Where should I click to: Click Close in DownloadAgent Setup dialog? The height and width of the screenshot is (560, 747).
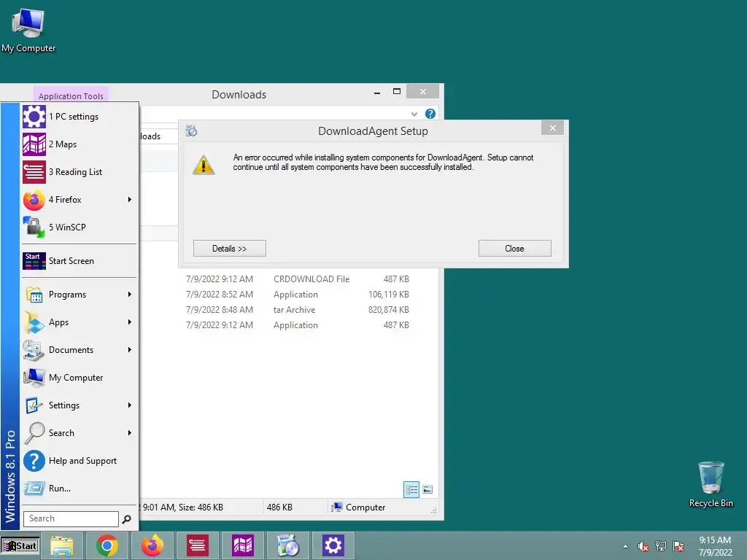pyautogui.click(x=514, y=249)
